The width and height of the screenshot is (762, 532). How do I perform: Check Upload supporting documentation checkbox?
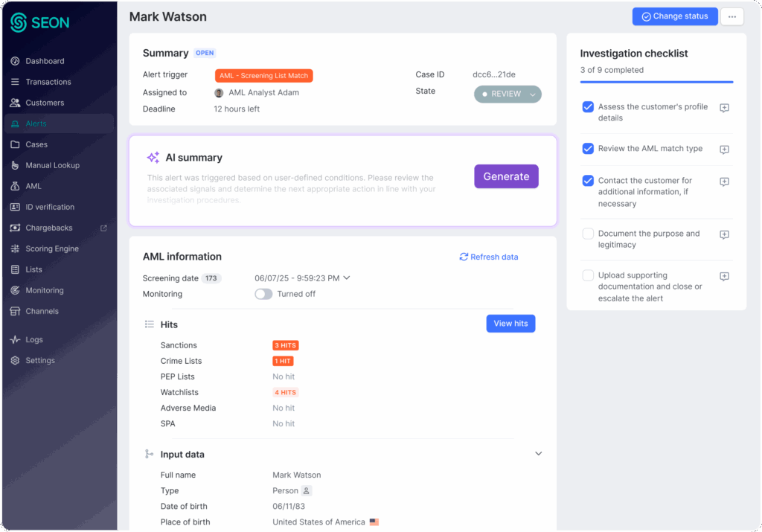[588, 275]
